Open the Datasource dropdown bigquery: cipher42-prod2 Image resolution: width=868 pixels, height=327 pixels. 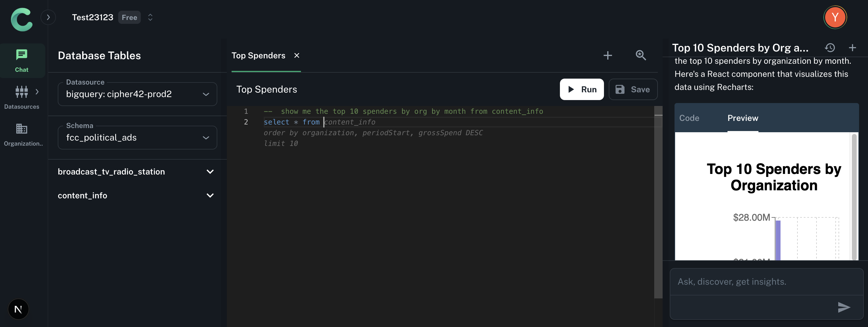[x=138, y=94]
